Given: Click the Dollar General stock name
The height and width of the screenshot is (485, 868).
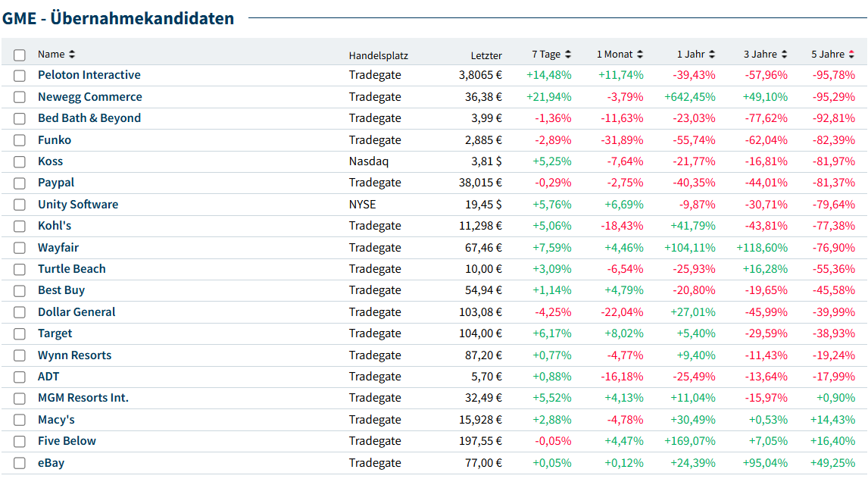Looking at the screenshot, I should [76, 312].
